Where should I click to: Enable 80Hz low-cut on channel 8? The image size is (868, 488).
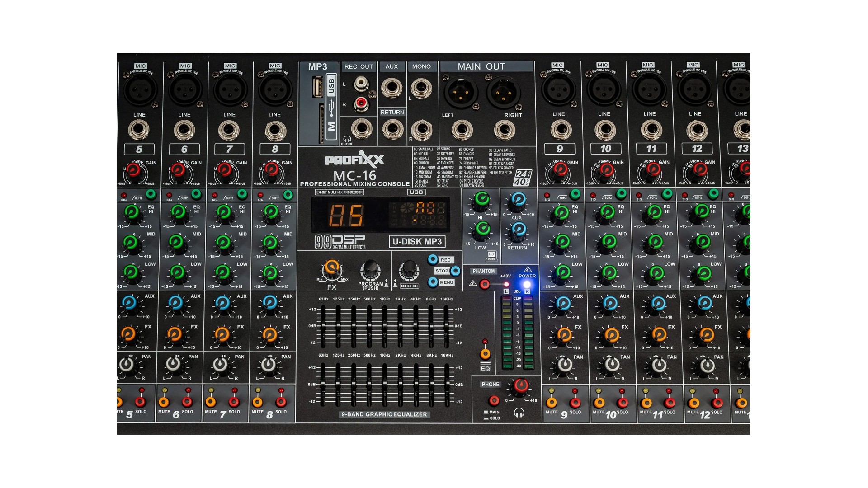click(x=288, y=194)
